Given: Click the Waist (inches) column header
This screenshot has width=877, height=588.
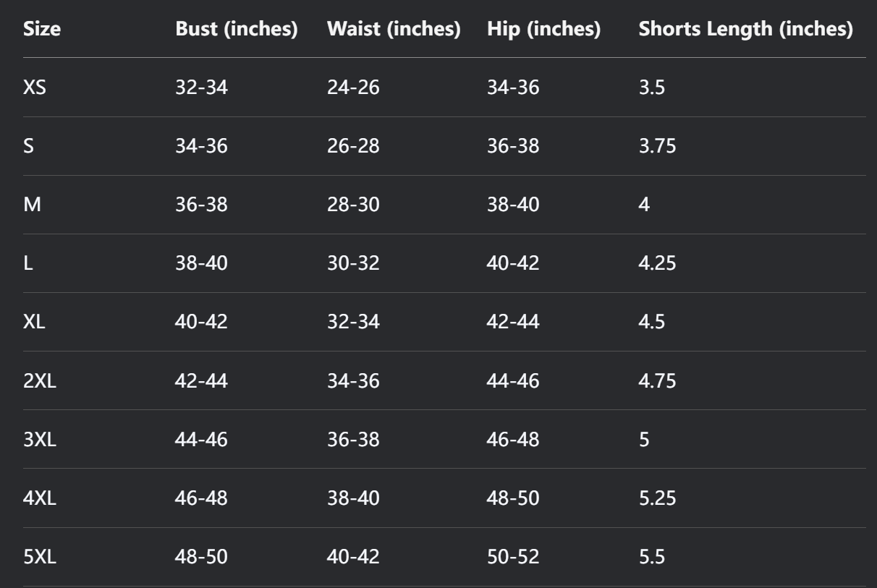Looking at the screenshot, I should (394, 30).
